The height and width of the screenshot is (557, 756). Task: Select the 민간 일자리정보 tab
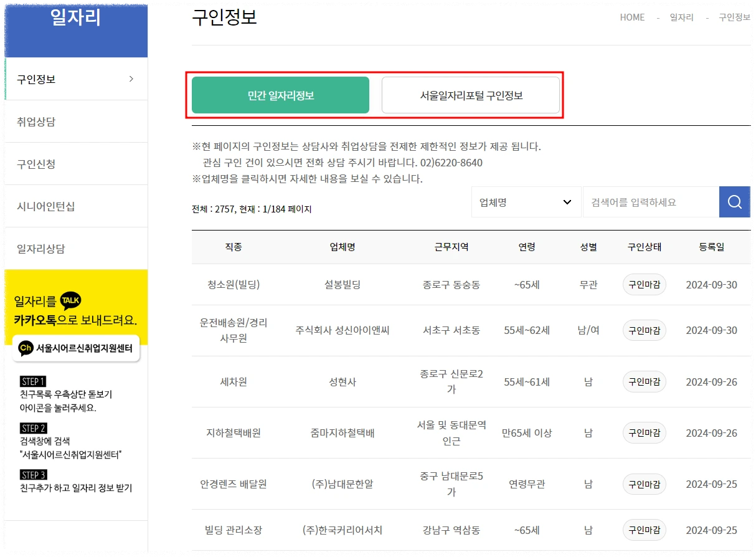pos(280,95)
